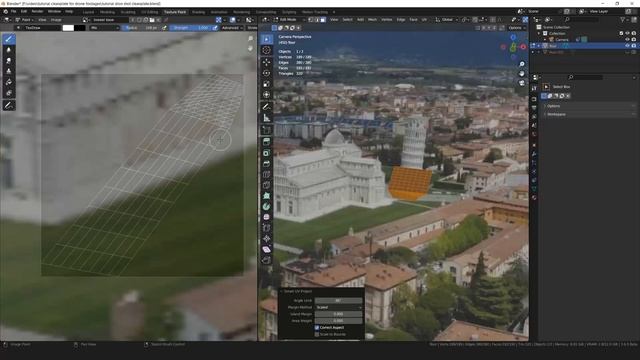Open the viewport Select menu
Viewport: 640px width, 360px height.
point(347,20)
